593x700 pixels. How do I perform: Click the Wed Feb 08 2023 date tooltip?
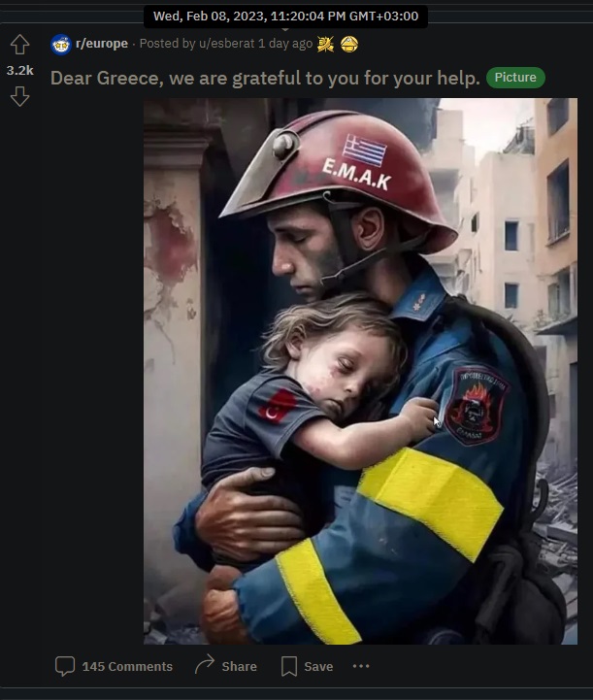pyautogui.click(x=285, y=17)
